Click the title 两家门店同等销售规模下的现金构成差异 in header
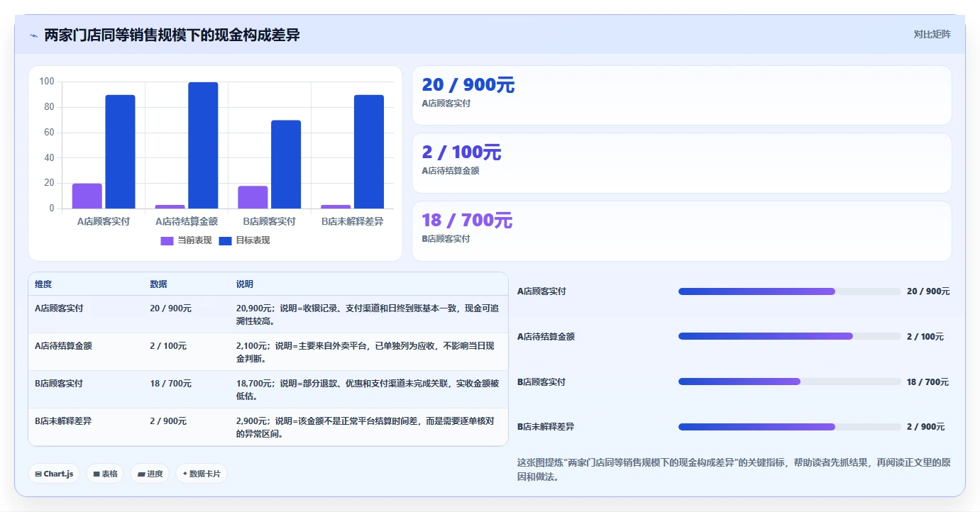Viewport: 980px width, 512px height. click(172, 35)
